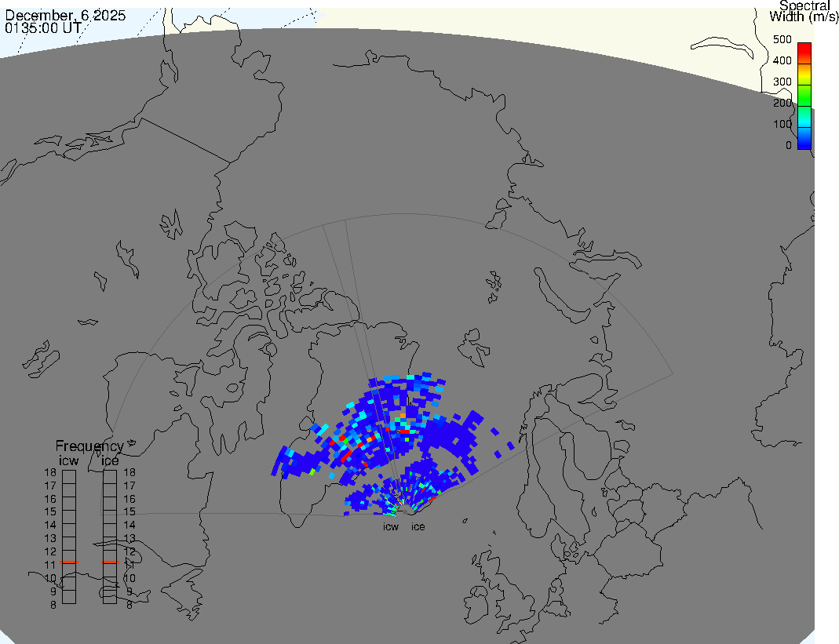The width and height of the screenshot is (839, 644).
Task: Click the 100 label on the color scale
Action: [x=782, y=124]
